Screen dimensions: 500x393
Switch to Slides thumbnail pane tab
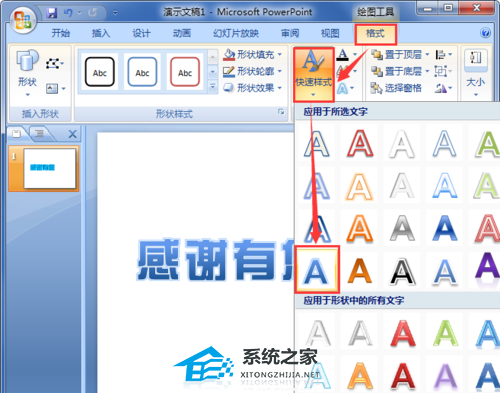point(17,134)
